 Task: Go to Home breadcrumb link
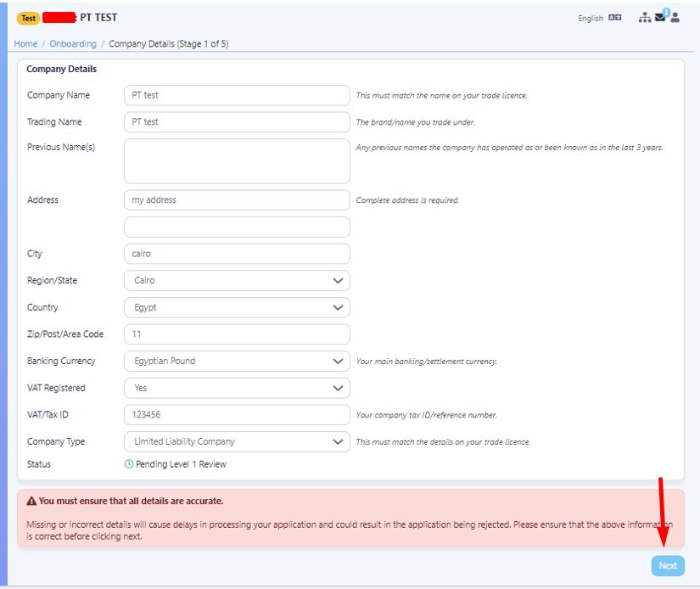pos(25,44)
